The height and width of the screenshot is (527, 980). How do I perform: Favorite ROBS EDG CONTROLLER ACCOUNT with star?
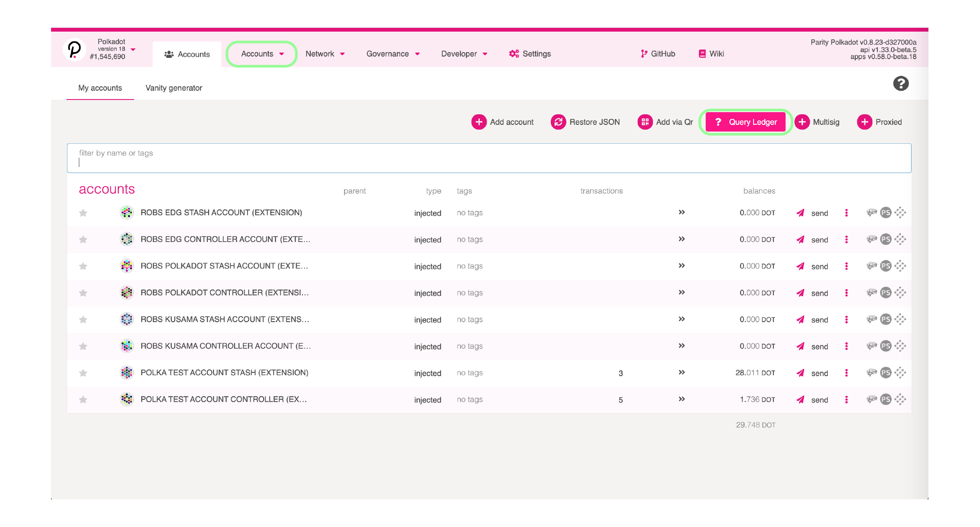click(83, 239)
